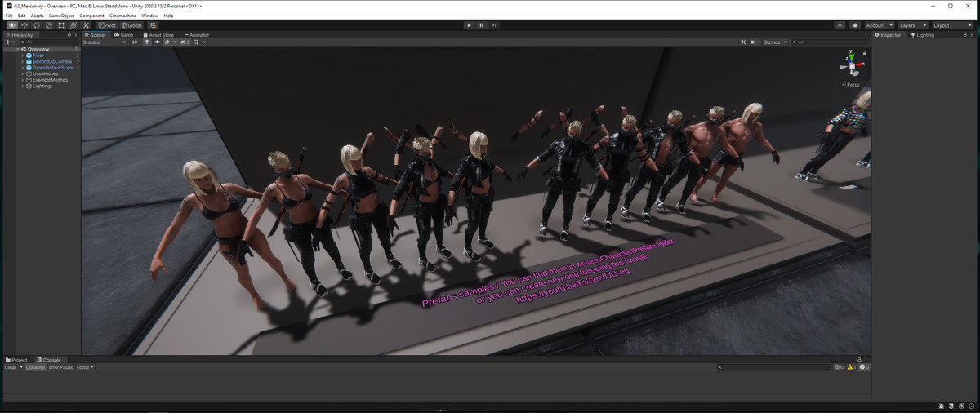980x413 pixels.
Task: Toggle scene lighting bulb icon
Action: (x=147, y=42)
